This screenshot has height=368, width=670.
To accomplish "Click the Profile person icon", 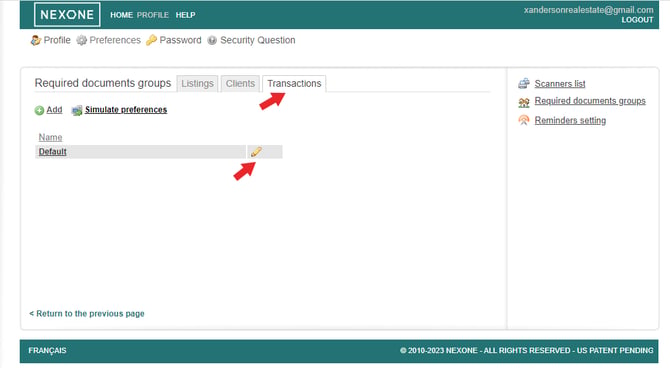I will [35, 40].
